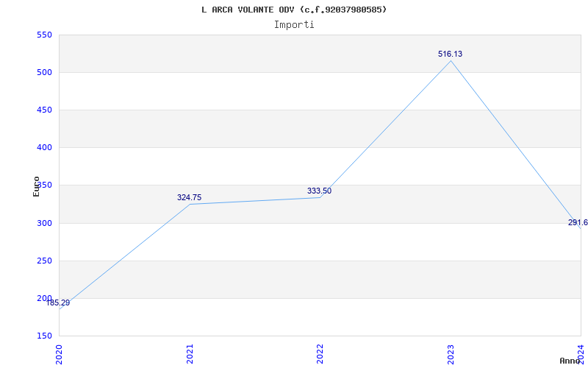
Task: Select the 333.50 data label
Action: click(319, 191)
